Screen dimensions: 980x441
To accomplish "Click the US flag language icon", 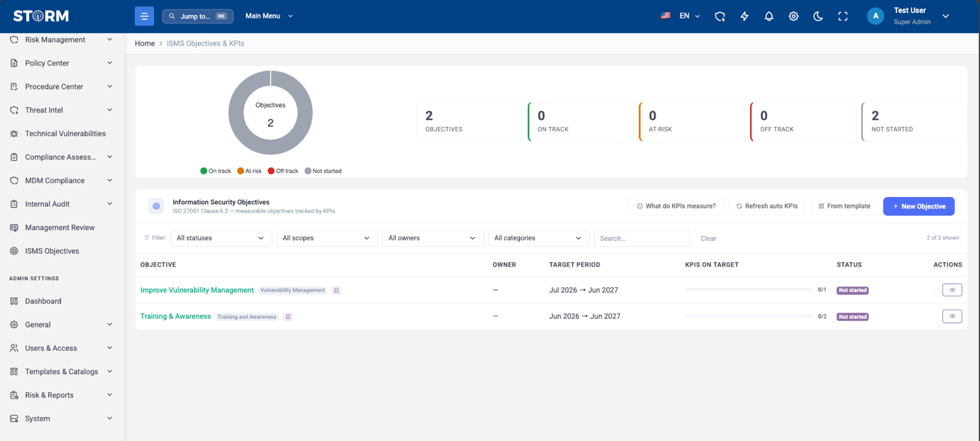I will click(x=666, y=16).
